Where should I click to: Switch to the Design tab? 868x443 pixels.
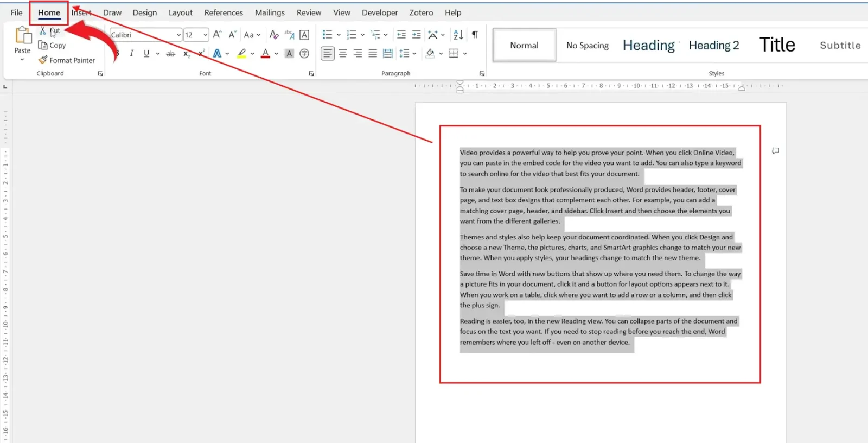tap(145, 12)
